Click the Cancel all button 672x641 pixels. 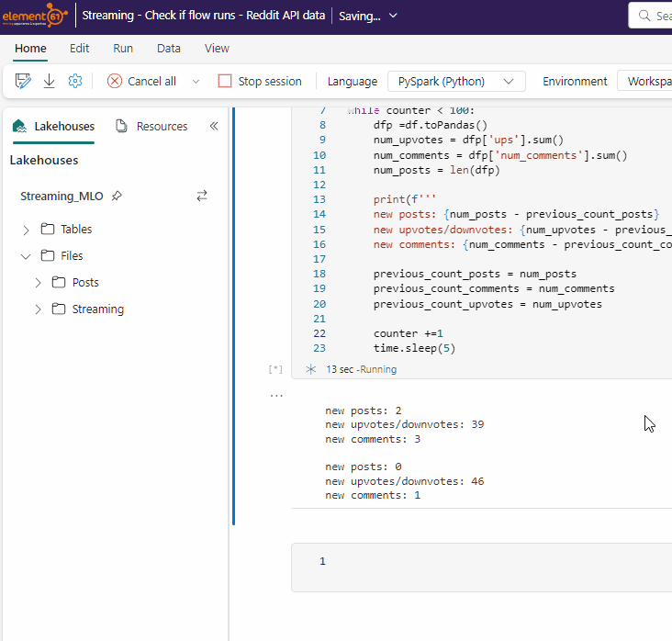click(x=142, y=81)
